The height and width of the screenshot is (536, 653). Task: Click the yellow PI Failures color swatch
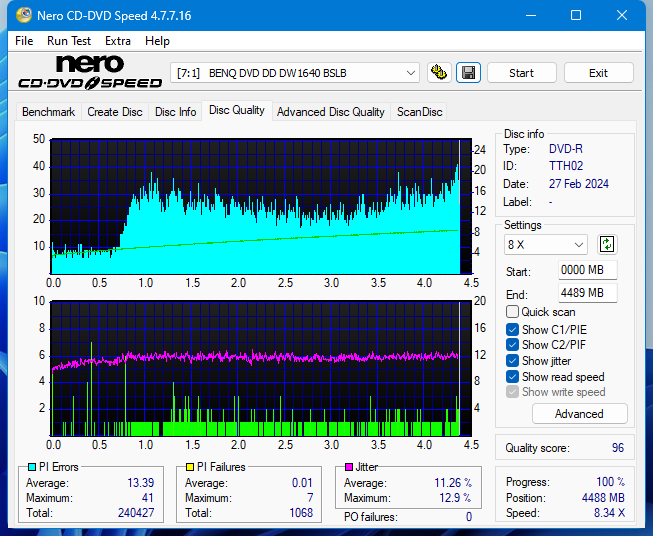(190, 467)
